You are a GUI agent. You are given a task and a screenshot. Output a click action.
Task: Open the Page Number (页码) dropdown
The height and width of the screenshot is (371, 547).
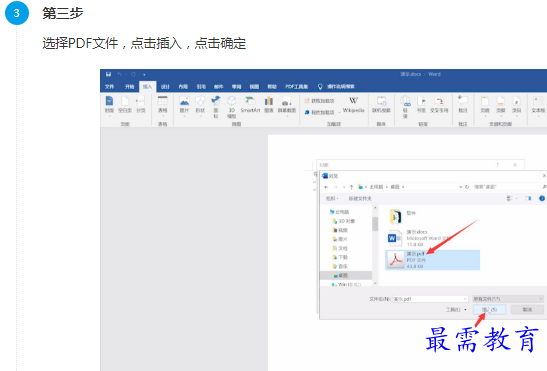tap(516, 106)
